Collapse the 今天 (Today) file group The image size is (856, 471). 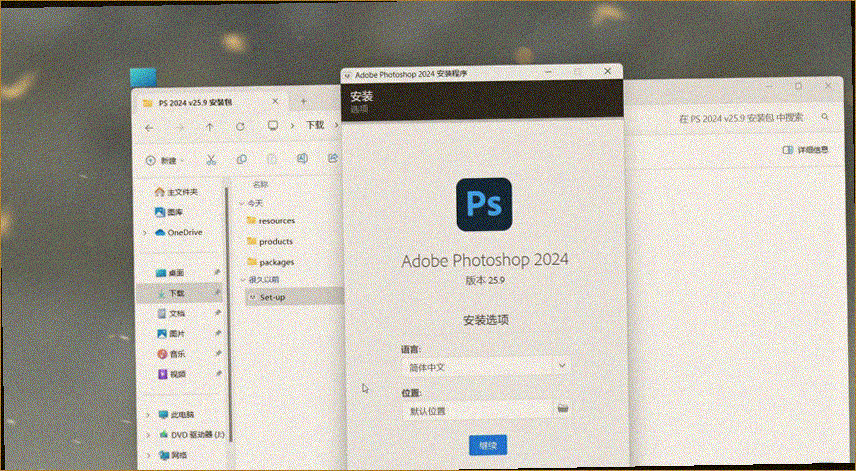click(x=242, y=203)
